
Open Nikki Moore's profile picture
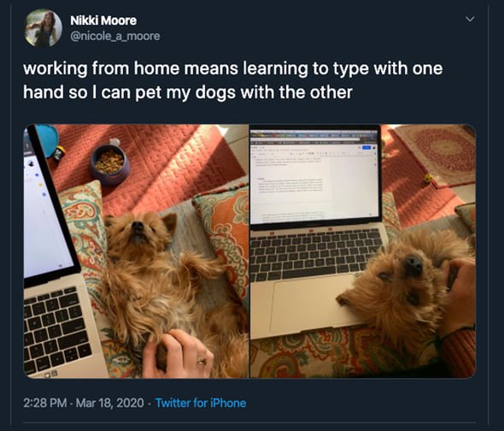pyautogui.click(x=44, y=28)
